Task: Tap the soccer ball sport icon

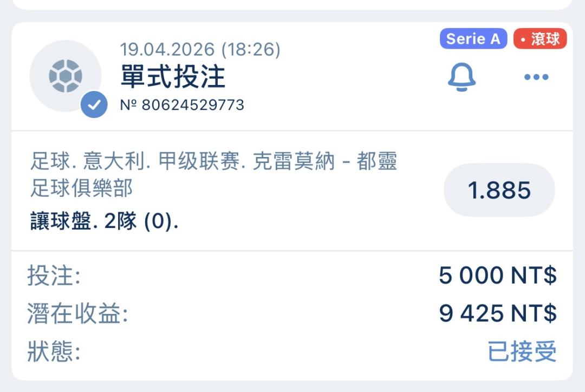Action: pyautogui.click(x=65, y=76)
